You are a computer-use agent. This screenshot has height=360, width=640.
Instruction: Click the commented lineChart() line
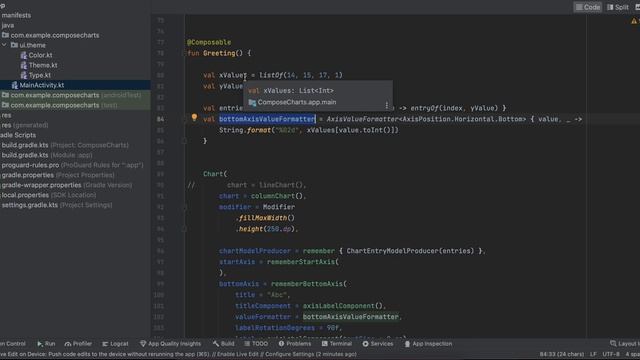(x=266, y=185)
